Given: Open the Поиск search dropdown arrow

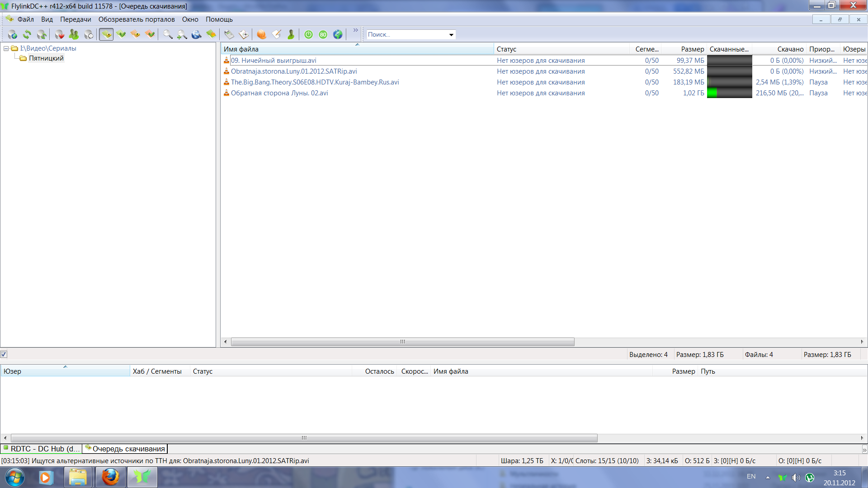Looking at the screenshot, I should tap(451, 35).
